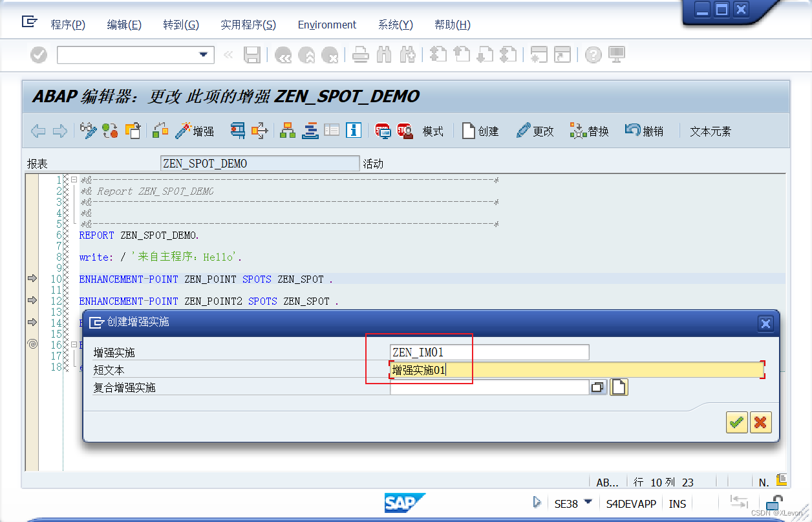
Task: Confirm dialog with green checkmark button
Action: pos(736,422)
